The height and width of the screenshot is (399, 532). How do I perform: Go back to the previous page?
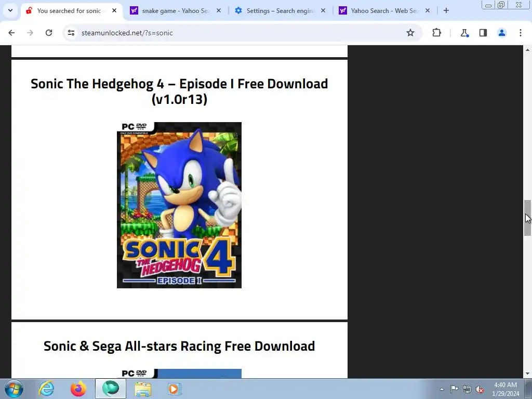point(11,33)
